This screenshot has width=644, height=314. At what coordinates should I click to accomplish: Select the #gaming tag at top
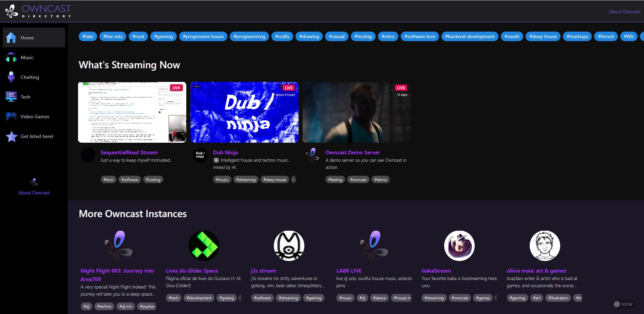(x=163, y=36)
